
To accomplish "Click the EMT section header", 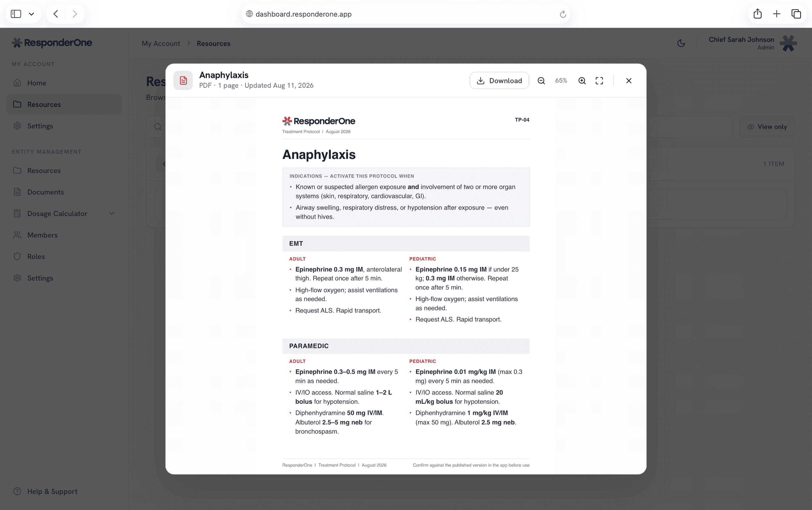I will pos(406,244).
